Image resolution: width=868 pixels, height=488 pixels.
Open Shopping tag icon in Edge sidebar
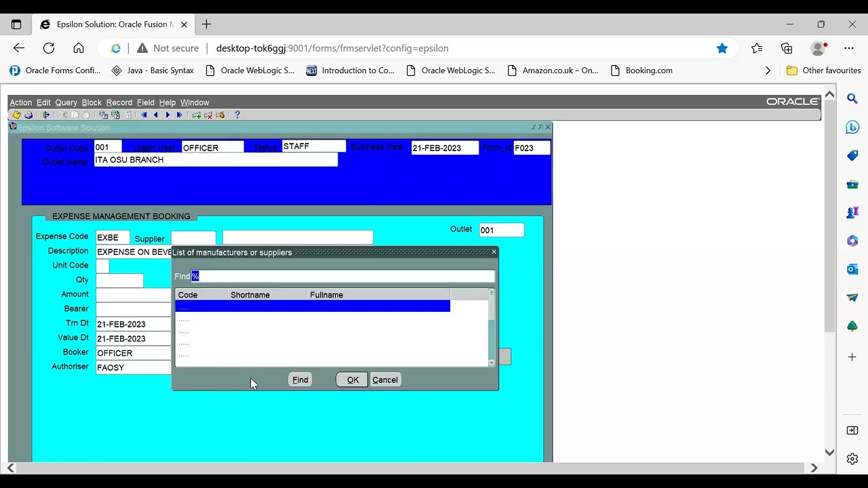852,156
